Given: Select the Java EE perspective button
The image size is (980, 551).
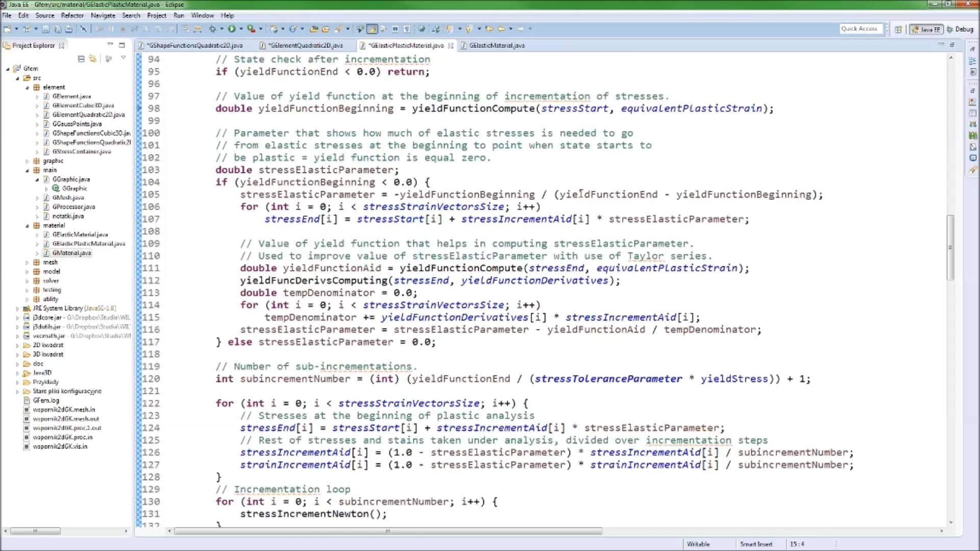Looking at the screenshot, I should click(926, 29).
